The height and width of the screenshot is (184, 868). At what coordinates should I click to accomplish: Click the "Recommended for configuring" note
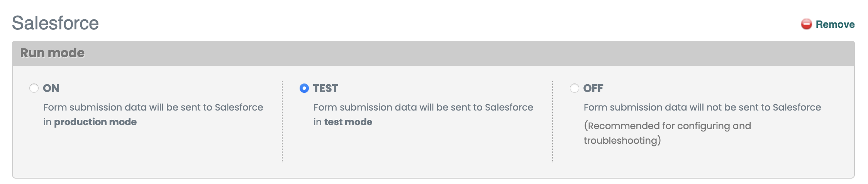click(x=667, y=126)
